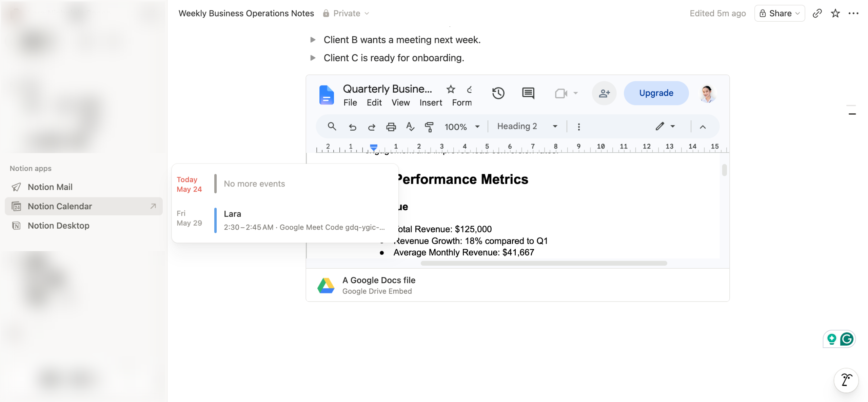
Task: Click 'Revenue Growth: 18% compared to Q1'
Action: tap(471, 241)
